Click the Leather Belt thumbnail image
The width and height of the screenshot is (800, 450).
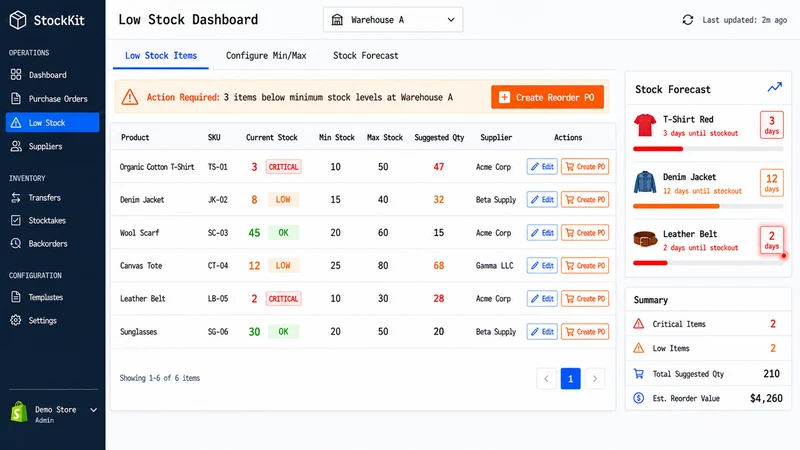click(645, 239)
